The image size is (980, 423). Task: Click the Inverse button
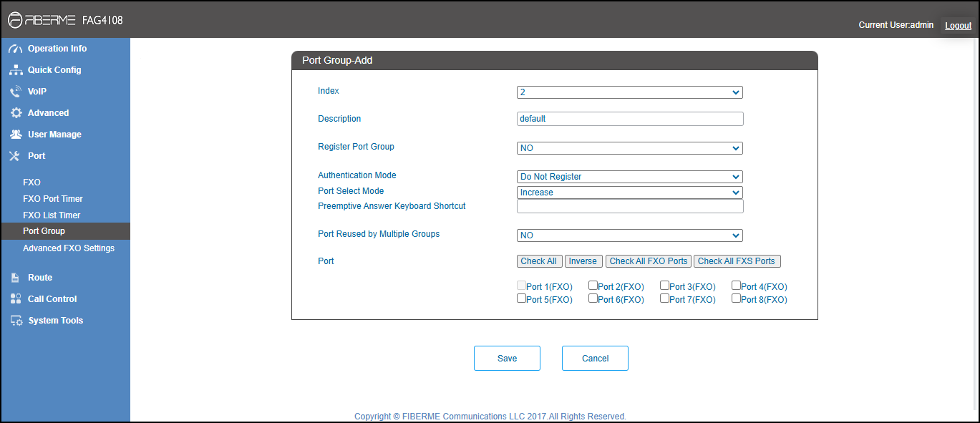[583, 261]
